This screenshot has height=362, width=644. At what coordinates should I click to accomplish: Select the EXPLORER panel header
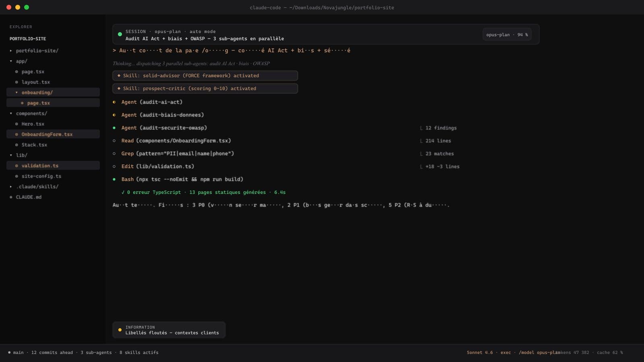coord(21,27)
